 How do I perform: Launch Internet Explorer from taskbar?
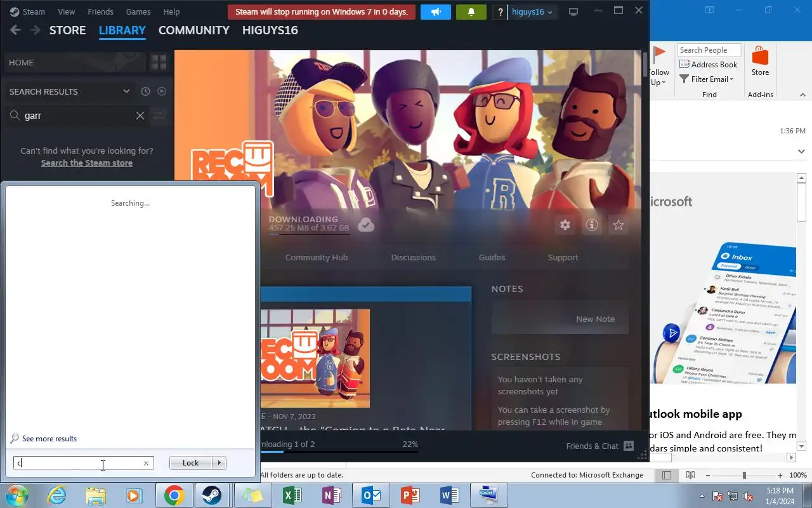coord(56,495)
